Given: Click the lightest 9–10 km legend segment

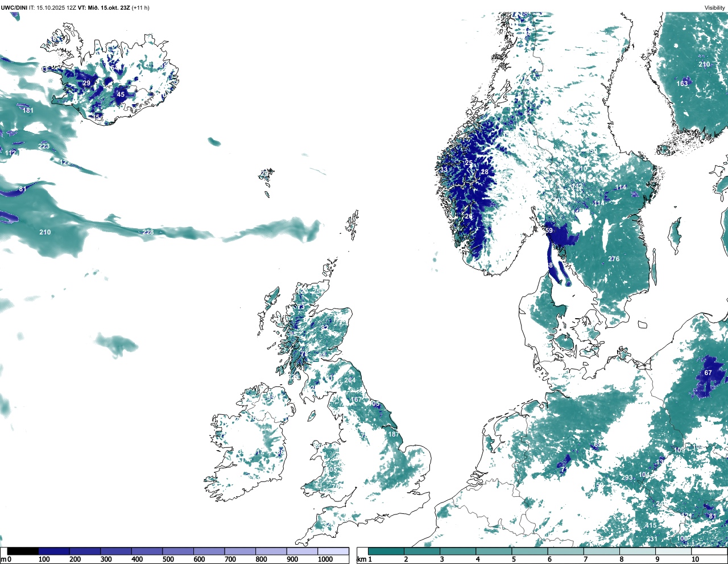Looking at the screenshot, I should point(675,551).
